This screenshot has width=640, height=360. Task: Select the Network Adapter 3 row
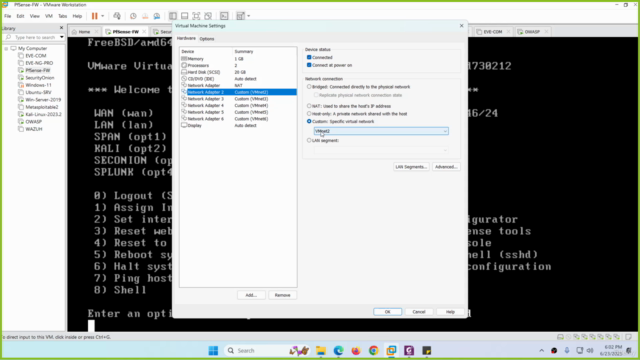tap(238, 99)
